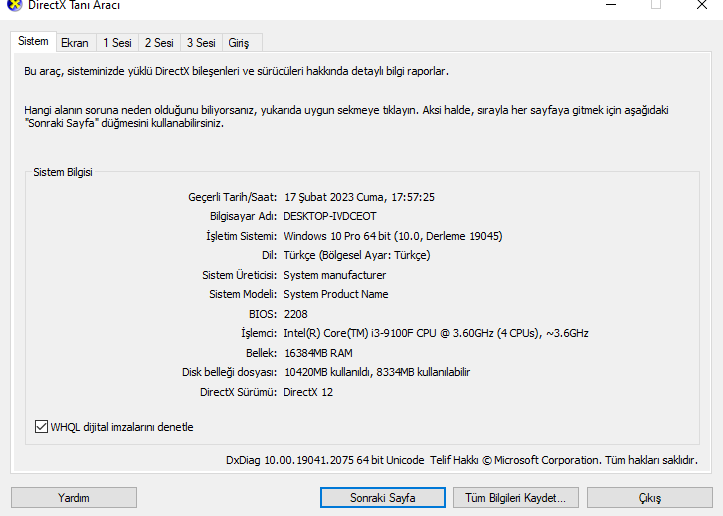This screenshot has height=516, width=723.
Task: Click the Çıkış button
Action: pos(650,498)
